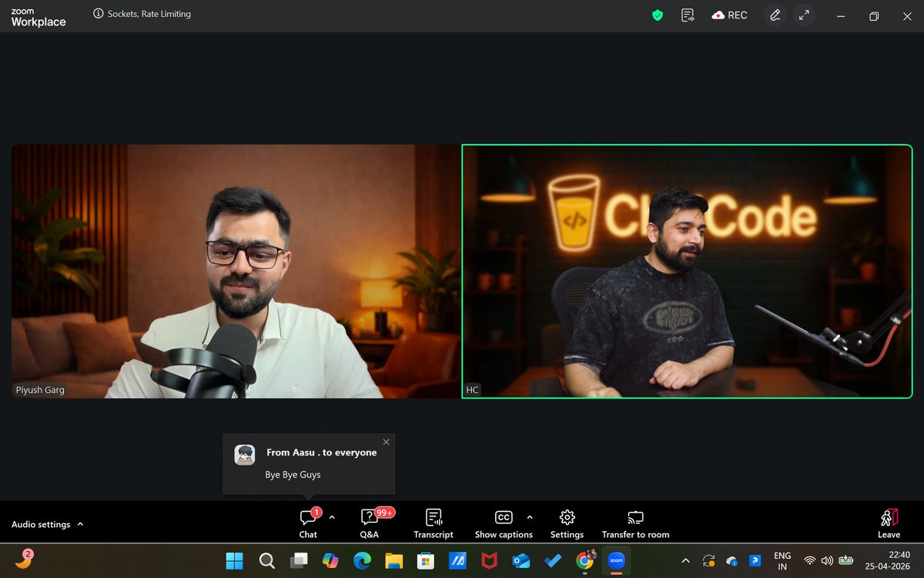Click the Piyush Garg name label
924x578 pixels.
point(40,390)
